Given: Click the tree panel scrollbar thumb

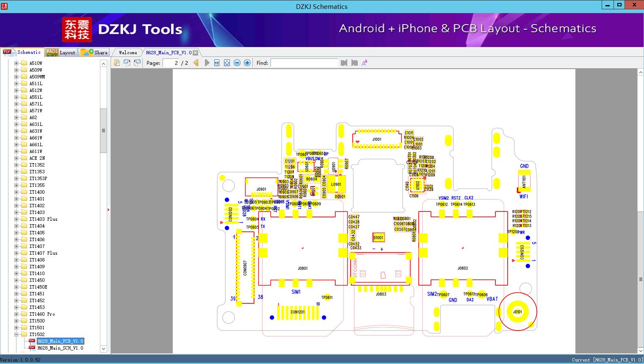Looking at the screenshot, I should (x=103, y=131).
